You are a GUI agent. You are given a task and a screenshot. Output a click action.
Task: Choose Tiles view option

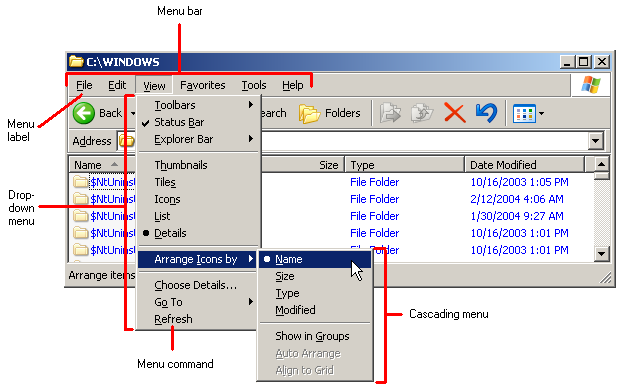click(x=198, y=182)
